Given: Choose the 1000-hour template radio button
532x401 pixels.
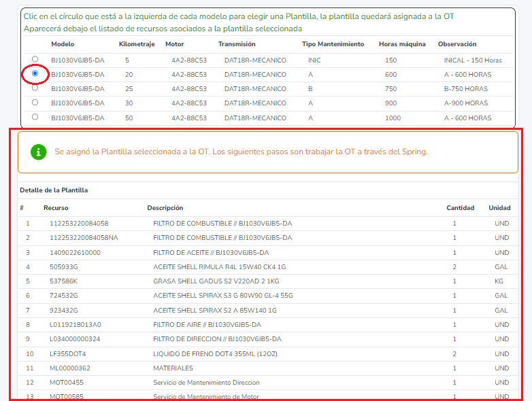Looking at the screenshot, I should point(35,117).
